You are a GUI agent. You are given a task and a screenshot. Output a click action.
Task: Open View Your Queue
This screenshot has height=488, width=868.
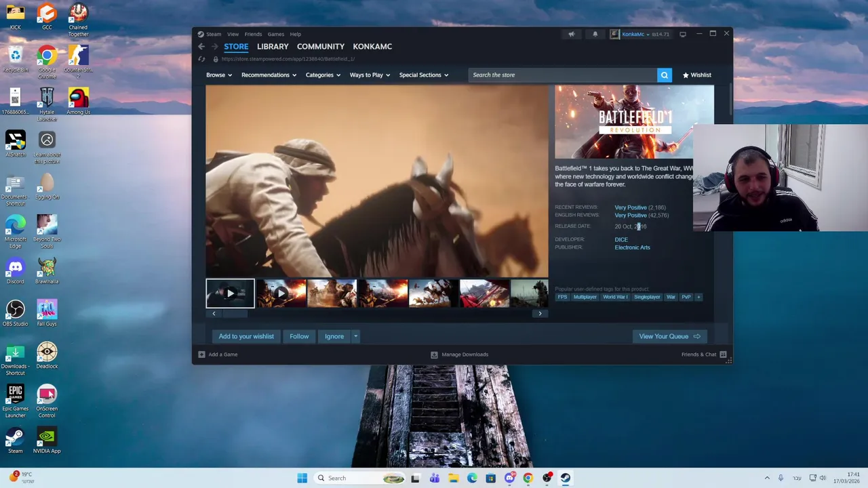tap(669, 336)
